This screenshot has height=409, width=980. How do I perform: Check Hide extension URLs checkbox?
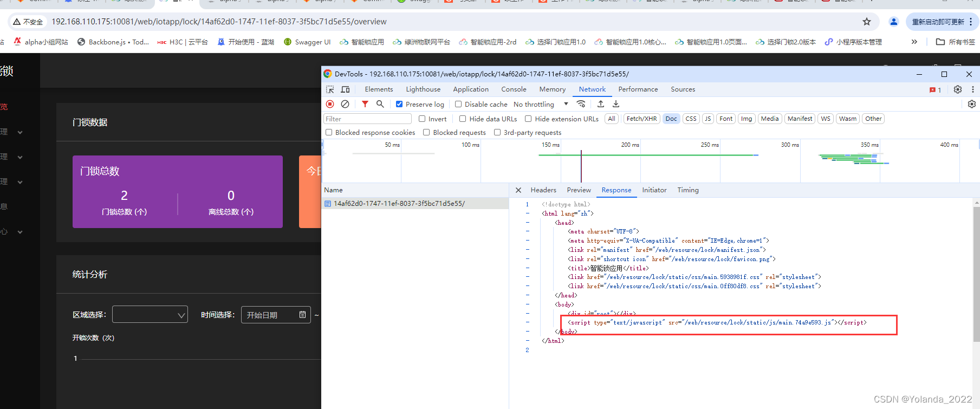(x=528, y=119)
